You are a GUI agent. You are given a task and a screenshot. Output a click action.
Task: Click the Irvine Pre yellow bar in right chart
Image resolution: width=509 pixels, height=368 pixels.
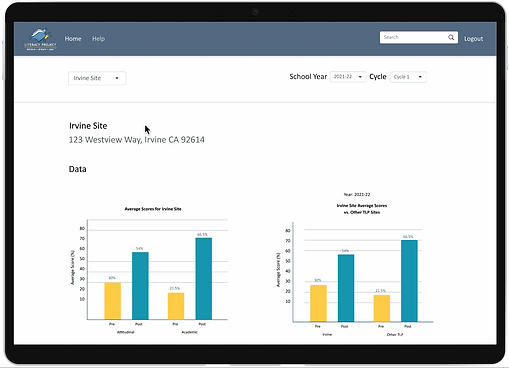318,303
